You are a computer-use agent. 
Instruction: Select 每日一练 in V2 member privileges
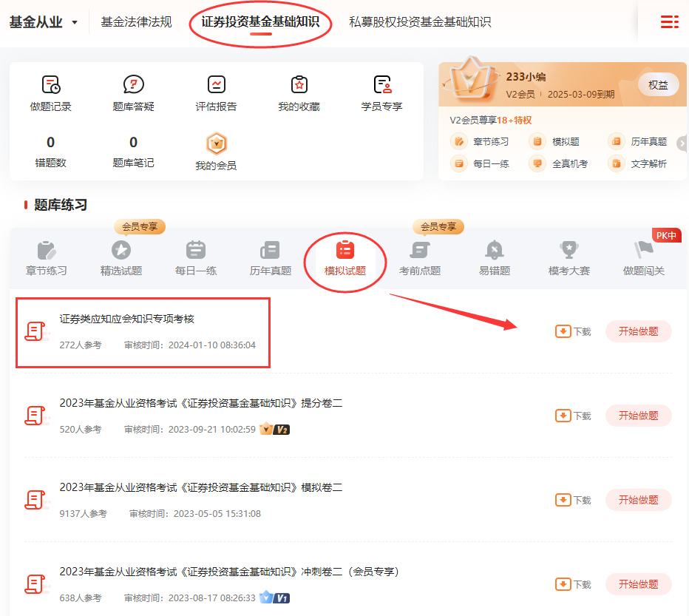pos(480,163)
